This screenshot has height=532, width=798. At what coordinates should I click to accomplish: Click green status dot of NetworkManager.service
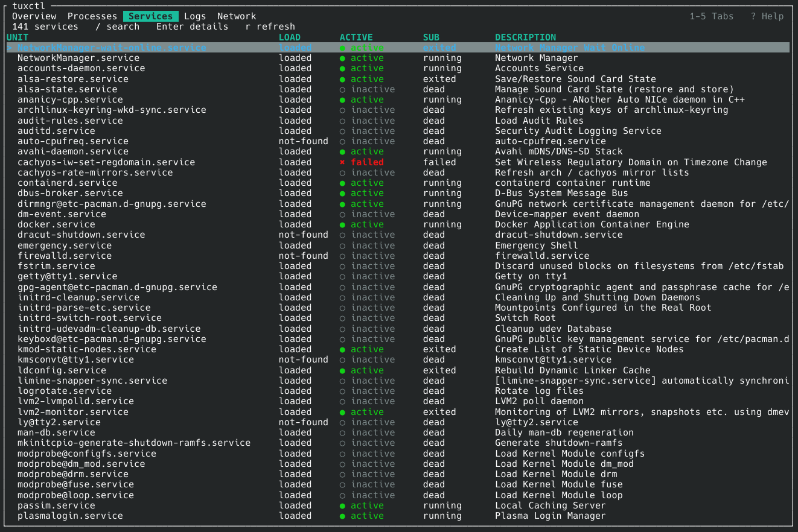[x=342, y=58]
